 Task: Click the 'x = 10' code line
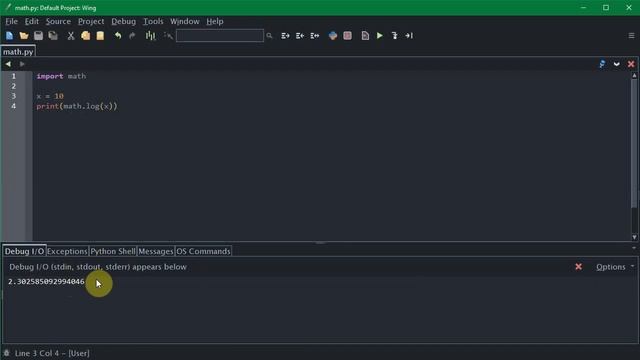point(50,96)
